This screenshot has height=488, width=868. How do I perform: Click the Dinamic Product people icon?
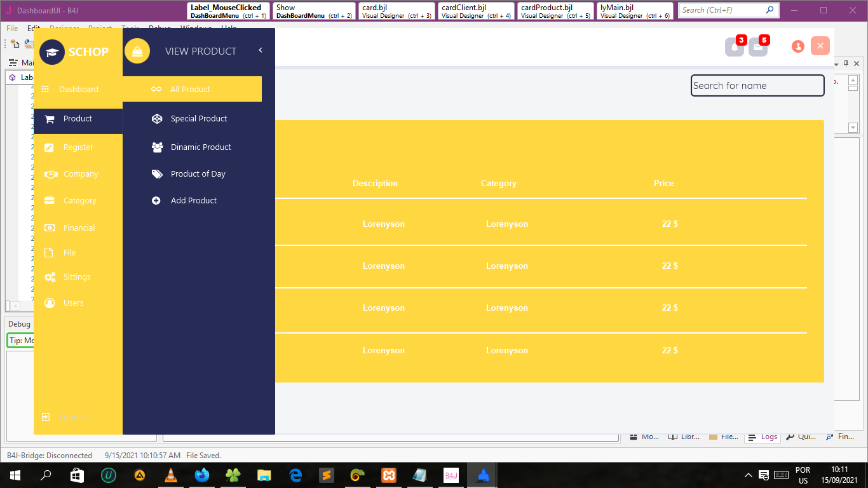[157, 147]
